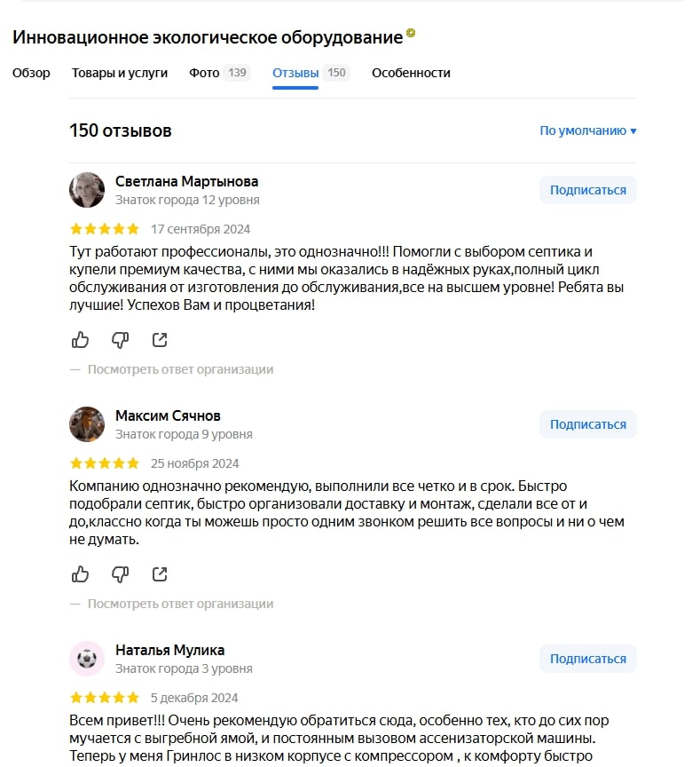
Task: Expand organization reply under Максим's review
Action: click(x=180, y=604)
